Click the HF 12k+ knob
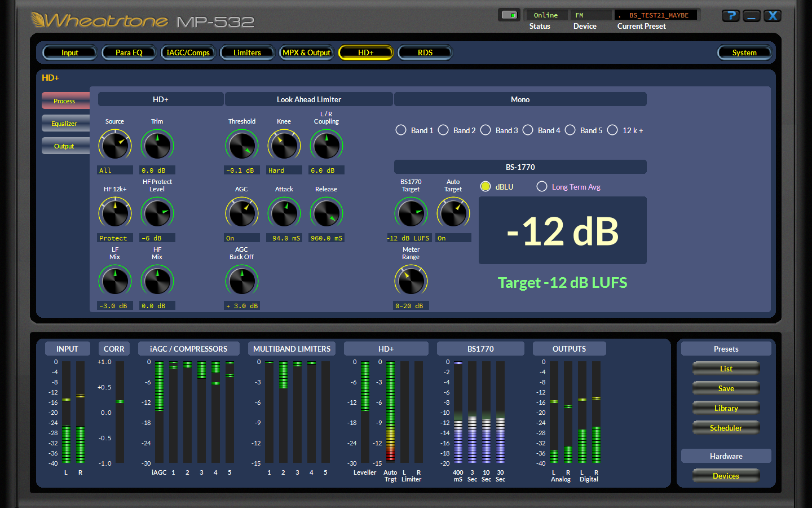Viewport: 812px width, 508px height. tap(115, 213)
